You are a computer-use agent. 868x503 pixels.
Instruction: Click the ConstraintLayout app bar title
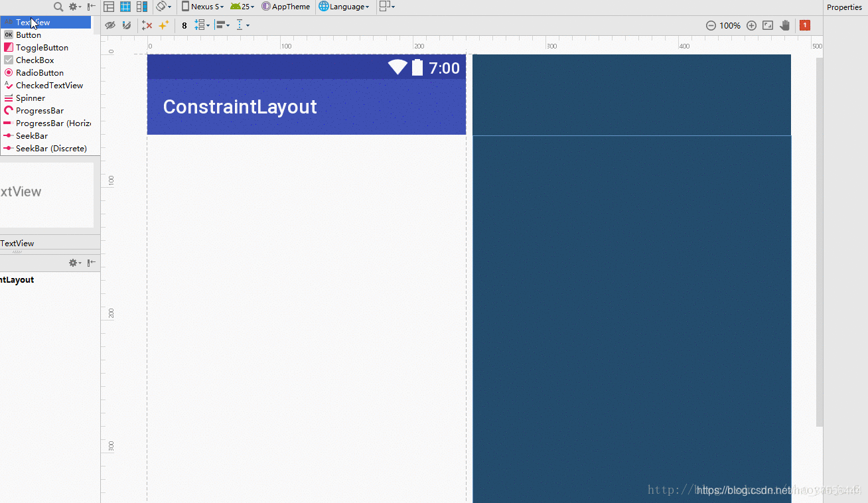pyautogui.click(x=240, y=107)
